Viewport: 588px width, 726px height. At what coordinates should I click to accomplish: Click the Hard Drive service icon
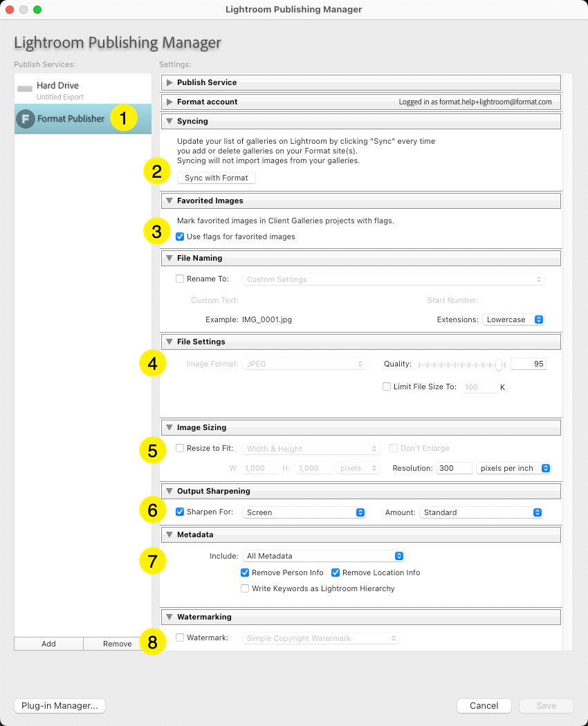pyautogui.click(x=25, y=89)
